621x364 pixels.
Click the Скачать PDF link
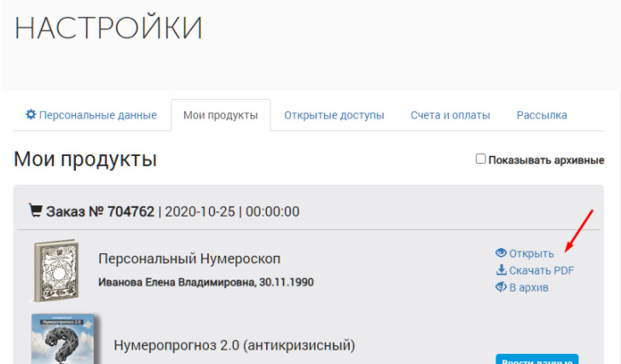pos(542,270)
